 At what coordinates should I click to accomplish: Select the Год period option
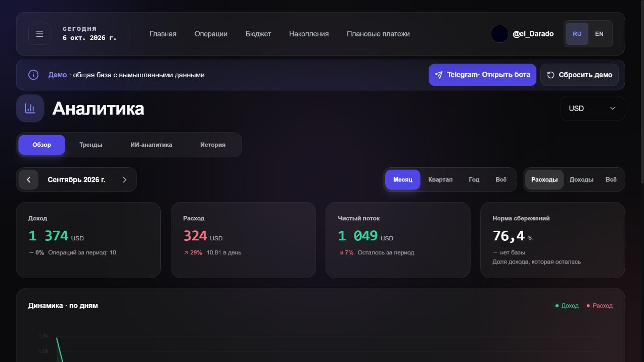474,180
